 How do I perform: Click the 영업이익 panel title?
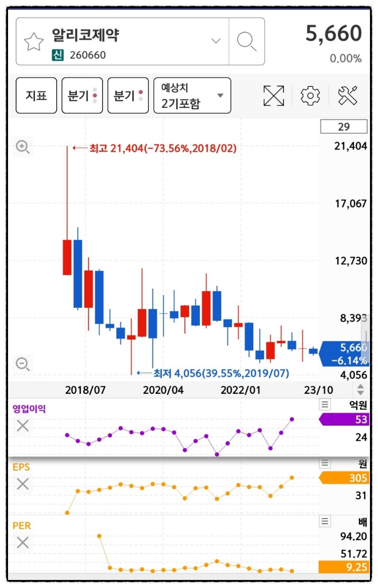click(29, 409)
